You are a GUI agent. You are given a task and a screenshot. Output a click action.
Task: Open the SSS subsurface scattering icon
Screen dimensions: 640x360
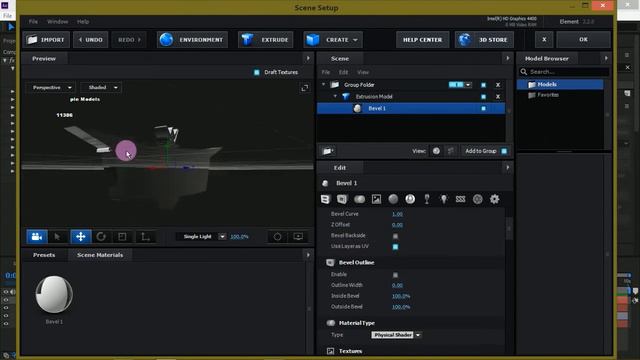(460, 199)
